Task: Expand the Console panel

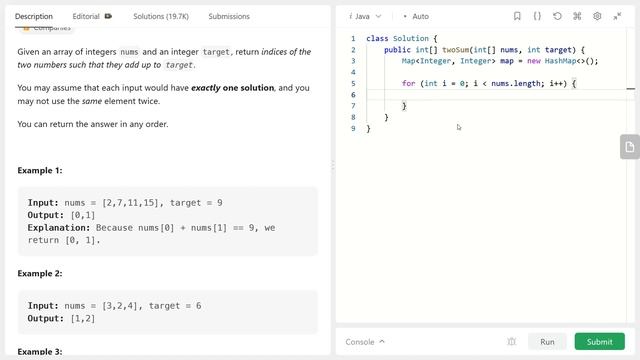Action: tap(365, 342)
